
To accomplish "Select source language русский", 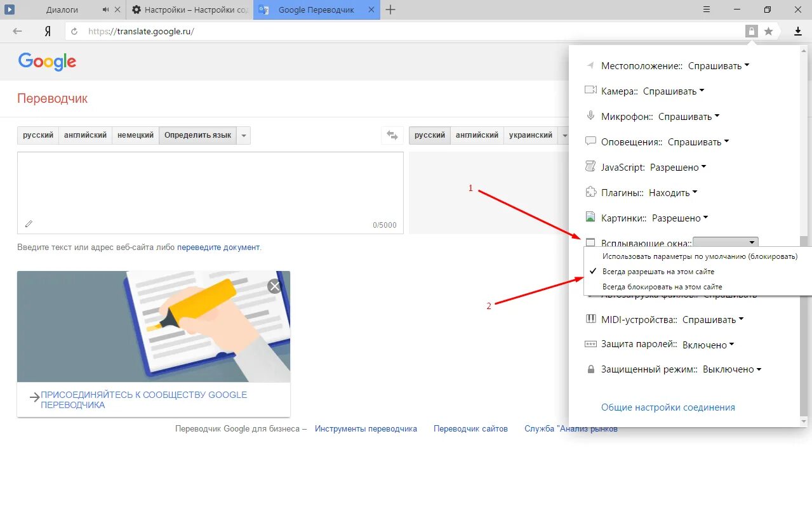I will 38,135.
